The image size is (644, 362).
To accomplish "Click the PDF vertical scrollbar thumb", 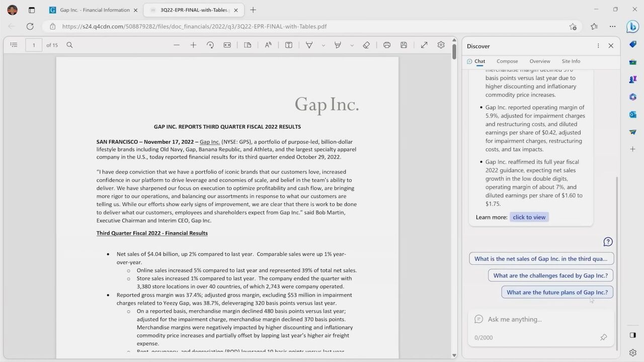I will click(x=454, y=52).
